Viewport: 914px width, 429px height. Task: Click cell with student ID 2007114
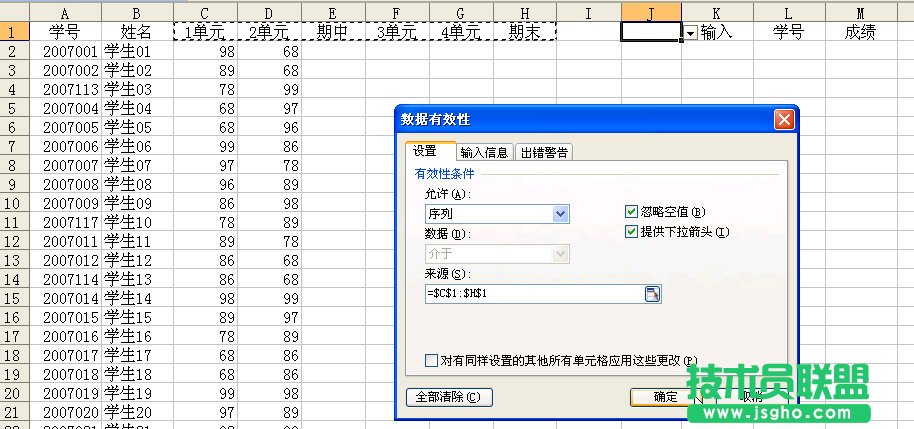(65, 279)
